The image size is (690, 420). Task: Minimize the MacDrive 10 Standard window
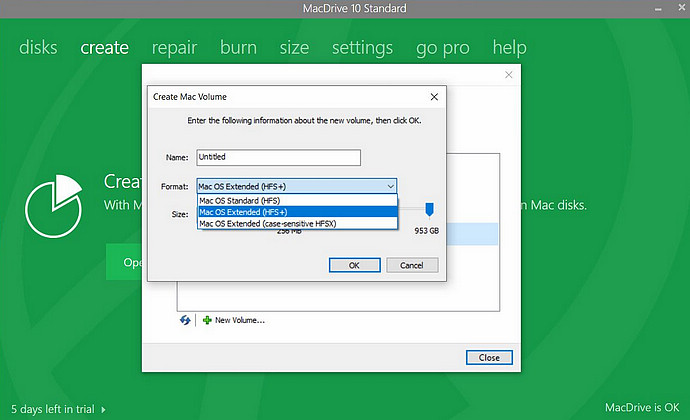658,9
